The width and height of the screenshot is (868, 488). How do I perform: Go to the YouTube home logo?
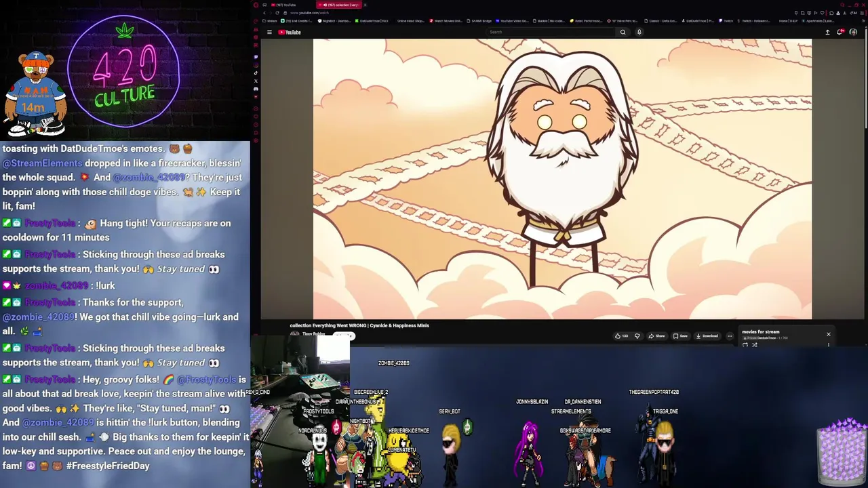click(x=290, y=32)
